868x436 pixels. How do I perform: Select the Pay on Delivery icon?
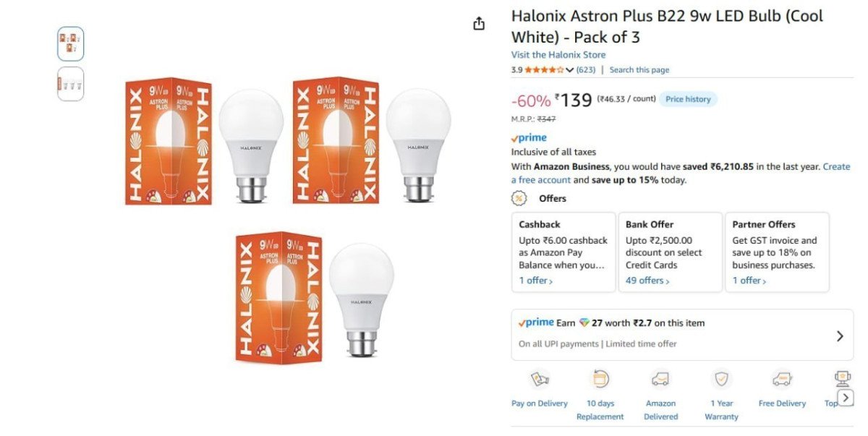[x=539, y=377]
